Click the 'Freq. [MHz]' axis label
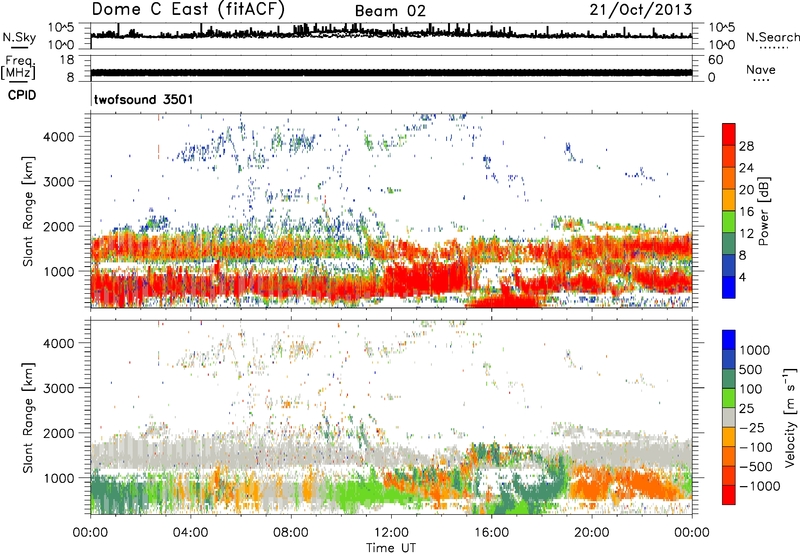 click(x=18, y=68)
